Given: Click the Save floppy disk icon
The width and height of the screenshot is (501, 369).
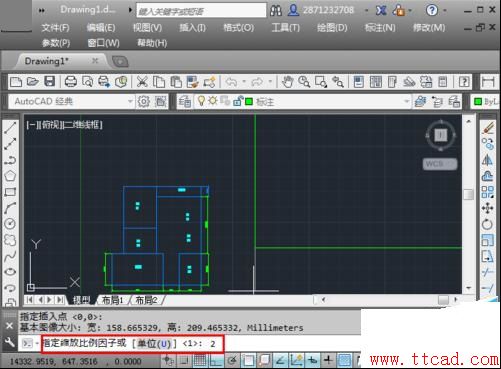Looking at the screenshot, I should [50, 82].
